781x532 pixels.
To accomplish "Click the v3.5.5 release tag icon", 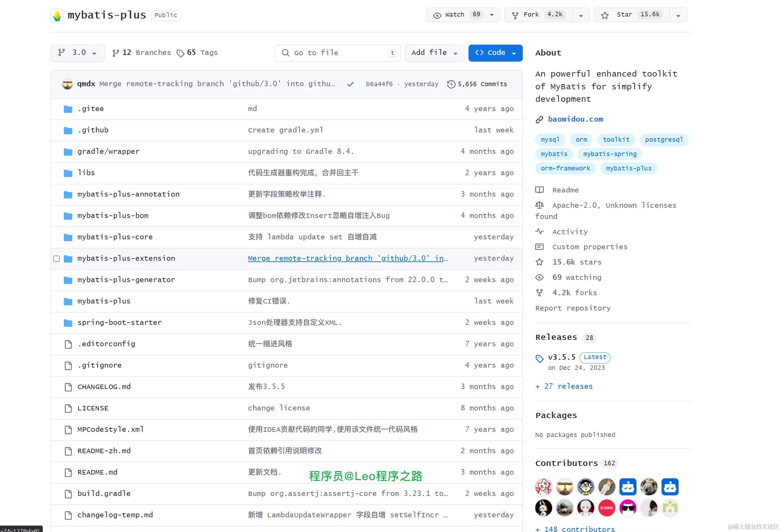I will (539, 359).
